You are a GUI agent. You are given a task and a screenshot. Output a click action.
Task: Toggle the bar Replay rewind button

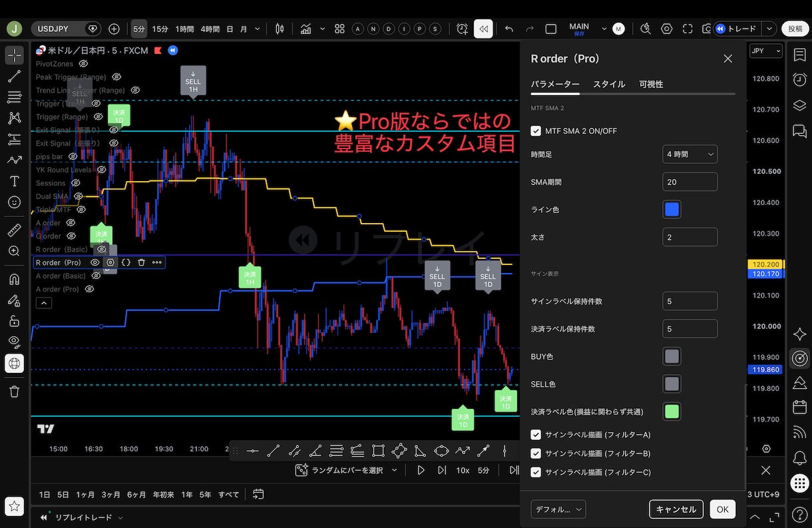(483, 29)
